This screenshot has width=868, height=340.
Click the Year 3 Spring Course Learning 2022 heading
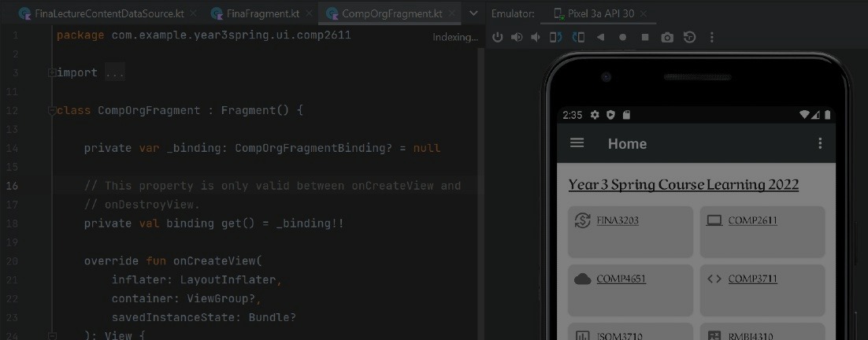[684, 185]
